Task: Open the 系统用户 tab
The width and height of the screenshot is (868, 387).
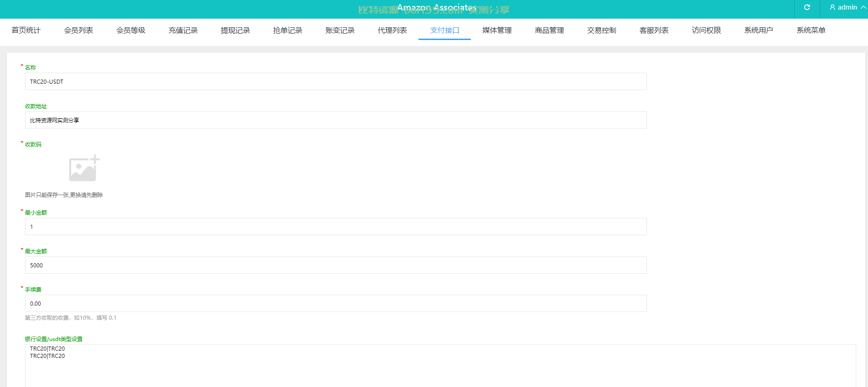Action: 758,30
